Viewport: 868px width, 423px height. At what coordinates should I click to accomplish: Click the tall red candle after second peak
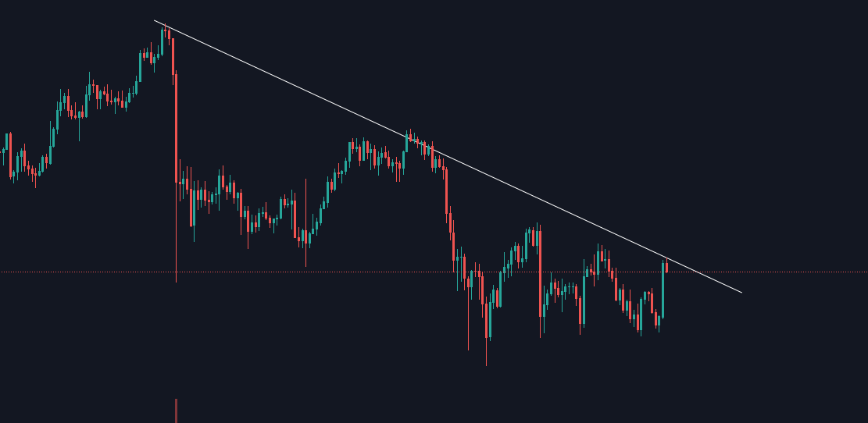(446, 191)
